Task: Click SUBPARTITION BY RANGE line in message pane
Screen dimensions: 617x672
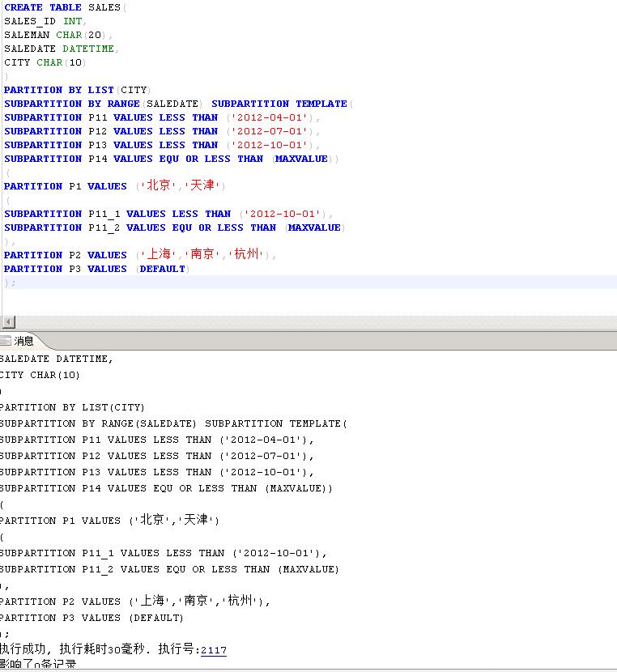Action: (173, 423)
